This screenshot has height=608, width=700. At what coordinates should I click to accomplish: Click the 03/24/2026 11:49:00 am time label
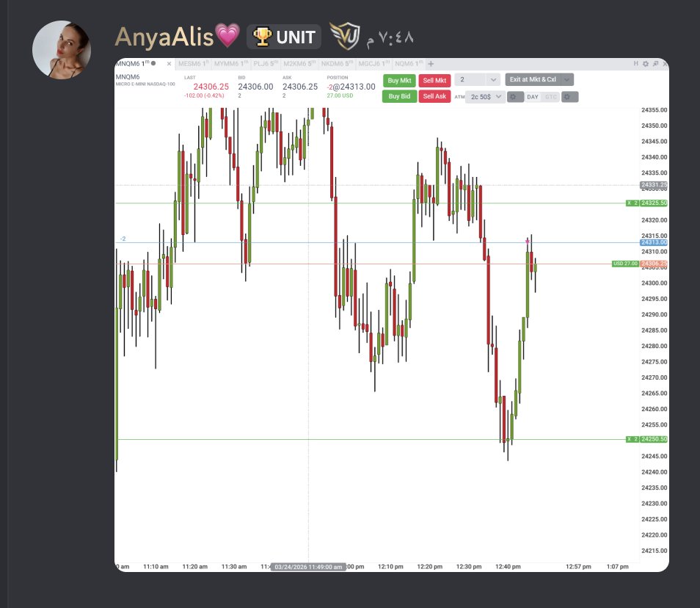point(308,567)
